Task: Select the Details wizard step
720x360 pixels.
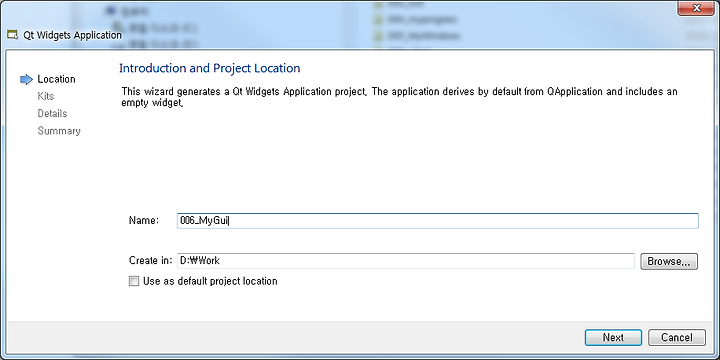Action: click(52, 113)
